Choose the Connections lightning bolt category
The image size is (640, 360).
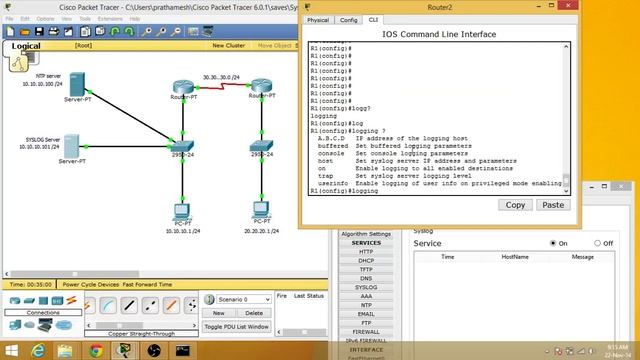[x=71, y=300]
